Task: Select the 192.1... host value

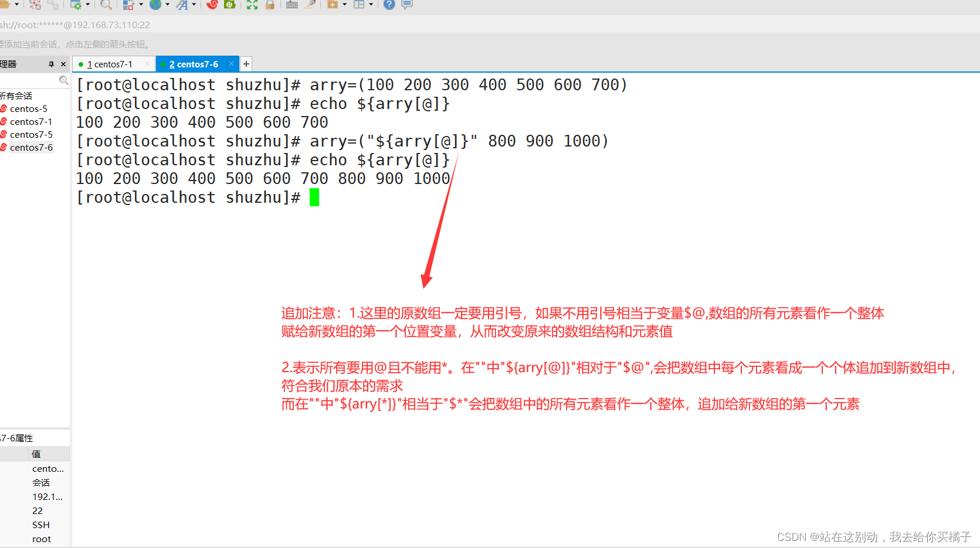Action: click(x=48, y=496)
